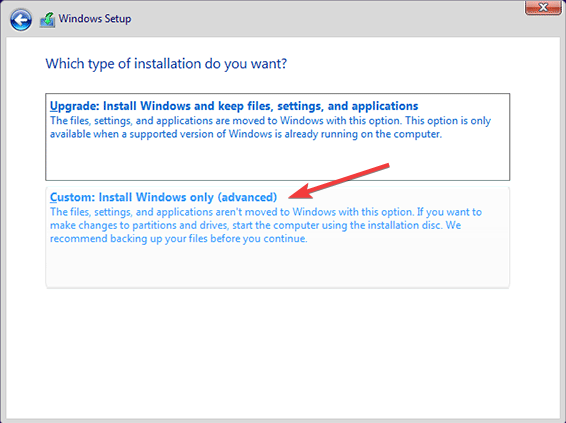Click the Upgrade option description paragraph
Image resolution: width=566 pixels, height=423 pixels.
coord(270,127)
